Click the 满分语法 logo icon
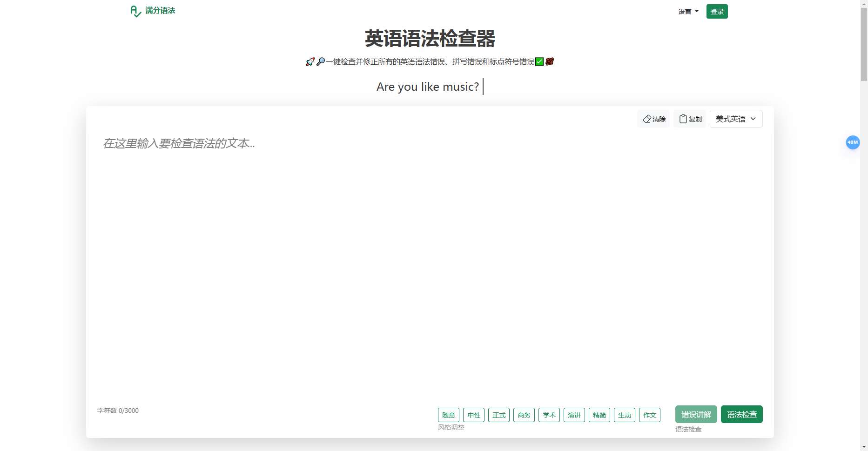Image resolution: width=868 pixels, height=451 pixels. [135, 11]
